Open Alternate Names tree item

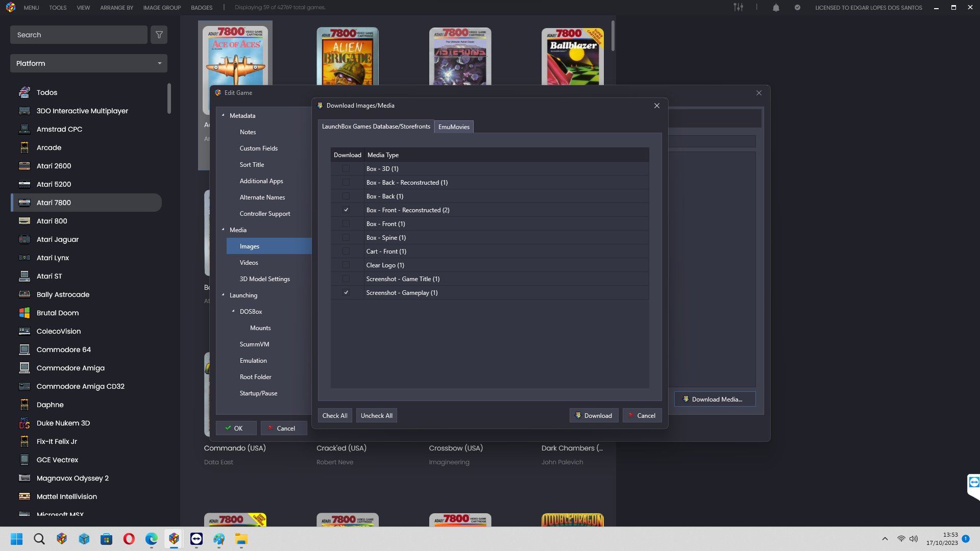tap(262, 197)
